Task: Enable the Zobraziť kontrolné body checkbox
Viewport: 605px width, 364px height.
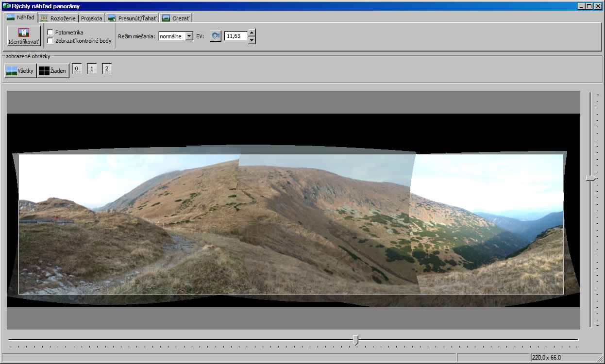Action: click(50, 41)
